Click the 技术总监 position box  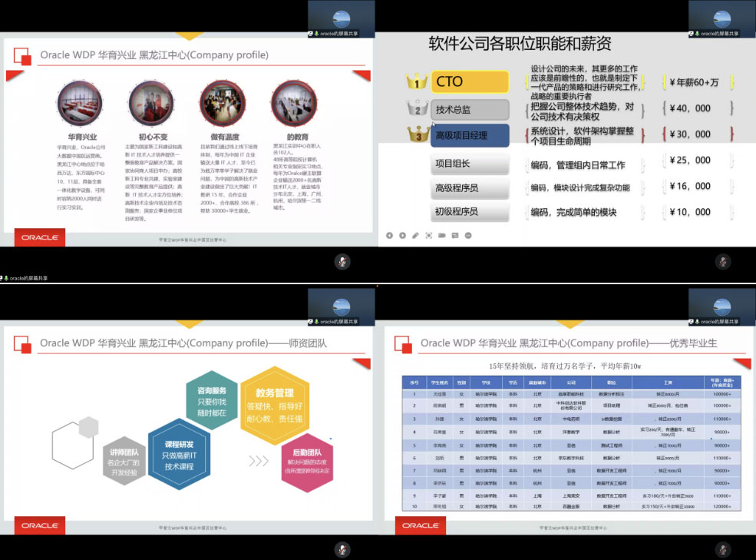point(470,109)
